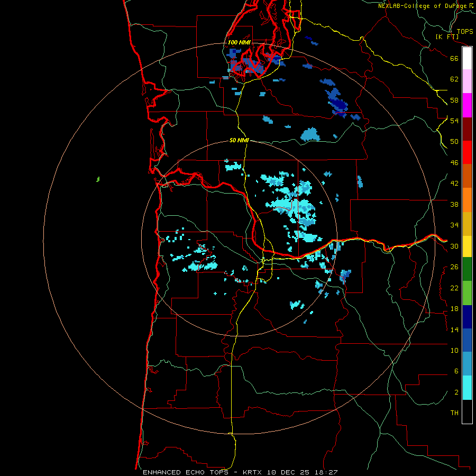Click the "50 NMI" range ring label
The width and height of the screenshot is (476, 476).
[x=239, y=140]
